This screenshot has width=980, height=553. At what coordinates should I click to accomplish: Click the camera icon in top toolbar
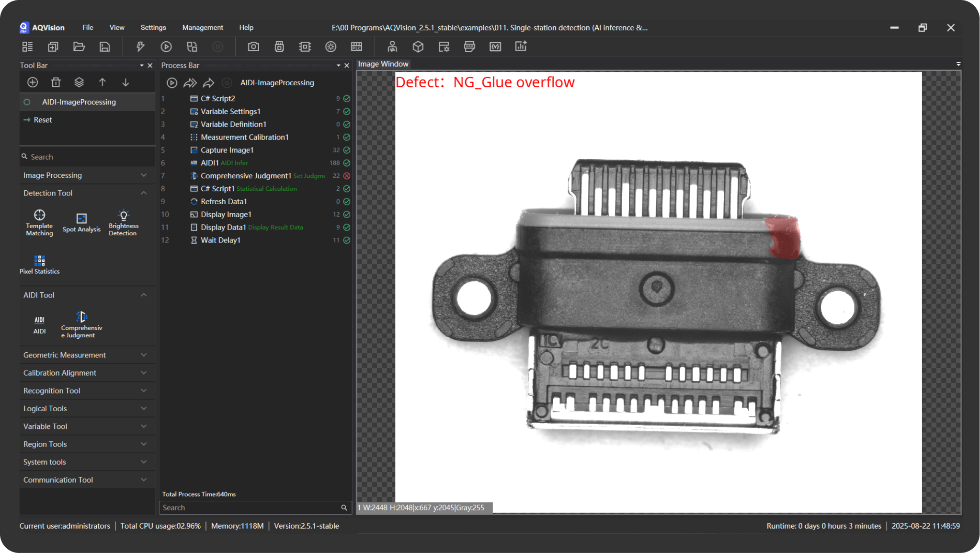tap(253, 46)
